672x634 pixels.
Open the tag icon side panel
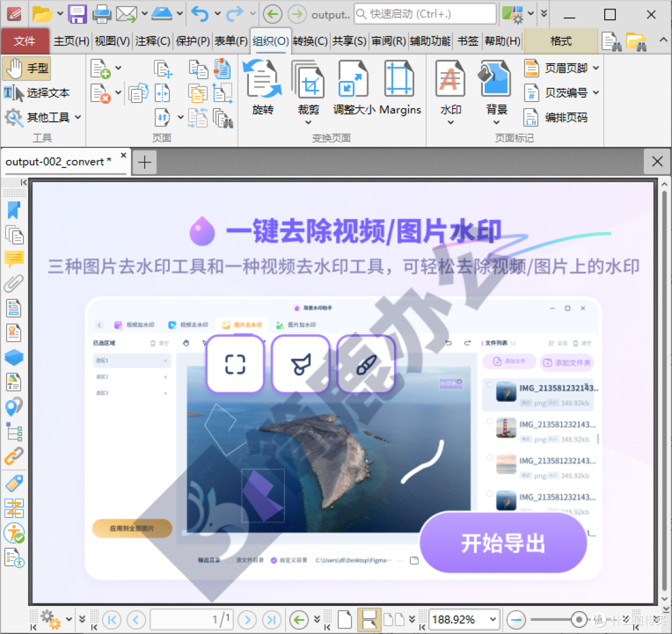[x=14, y=483]
